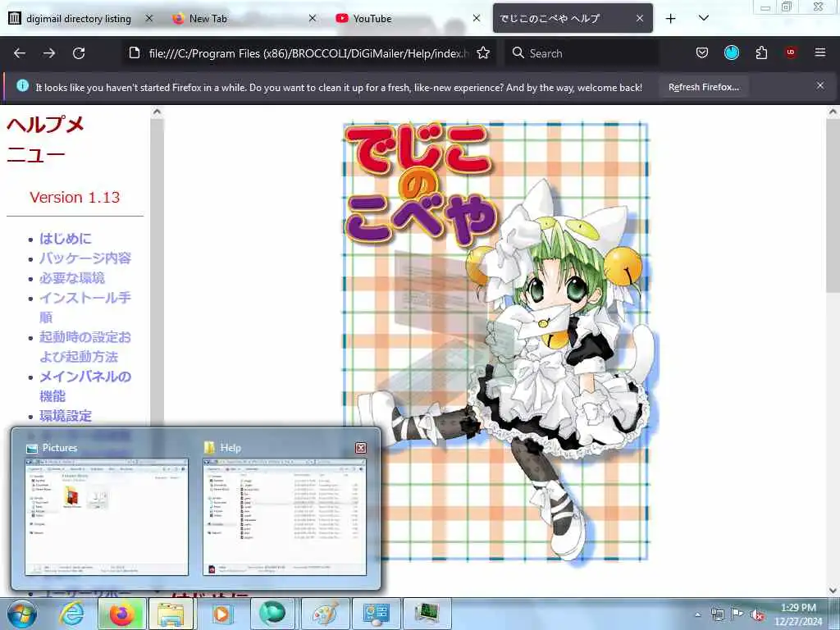
Task: Open the blue circular account icon
Action: (731, 52)
